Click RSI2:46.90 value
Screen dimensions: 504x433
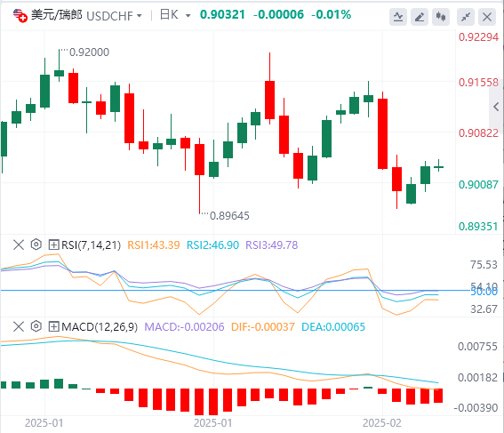pos(212,245)
